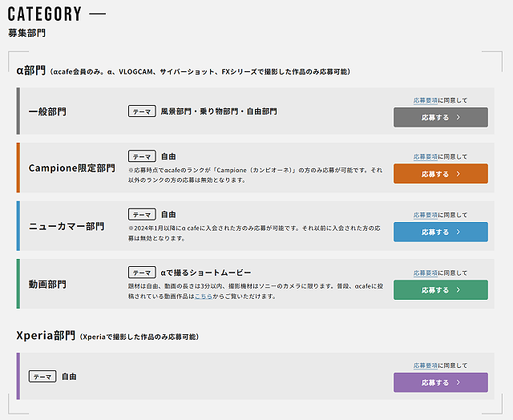Follow the 応募要項 link in ニューカマー部門 row
This screenshot has height=420, width=513.
coord(425,215)
